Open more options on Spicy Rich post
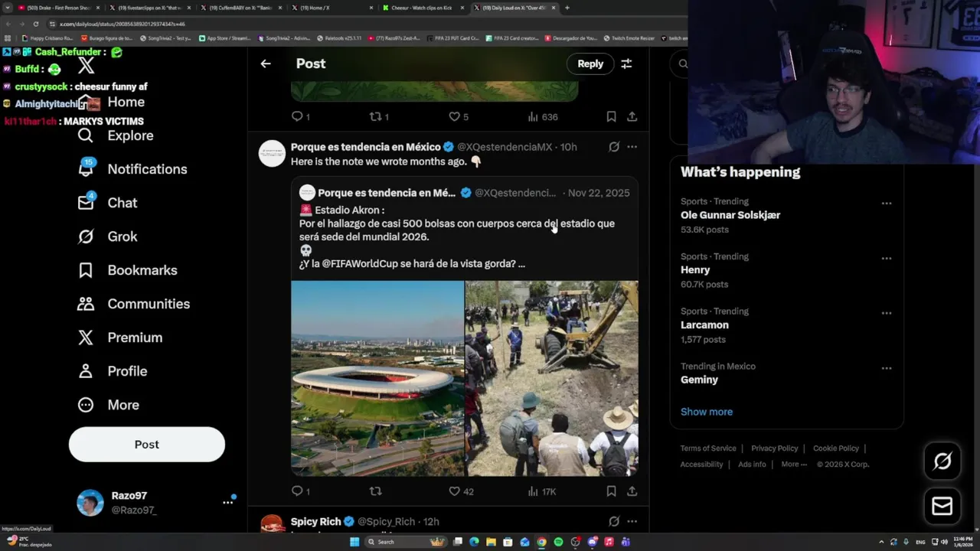This screenshot has height=551, width=980. [632, 521]
